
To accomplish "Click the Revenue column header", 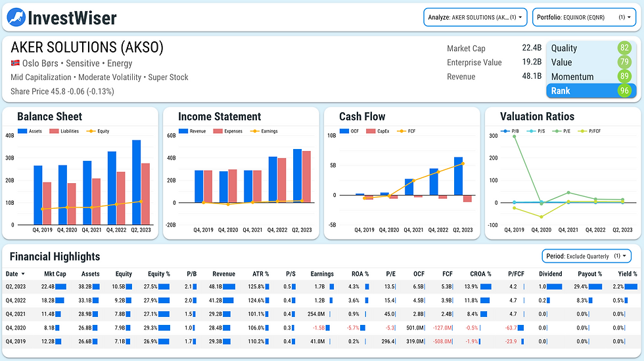I will click(224, 274).
